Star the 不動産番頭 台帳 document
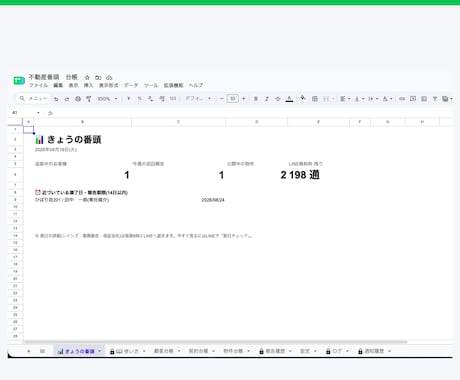This screenshot has width=460, height=380. (x=87, y=77)
